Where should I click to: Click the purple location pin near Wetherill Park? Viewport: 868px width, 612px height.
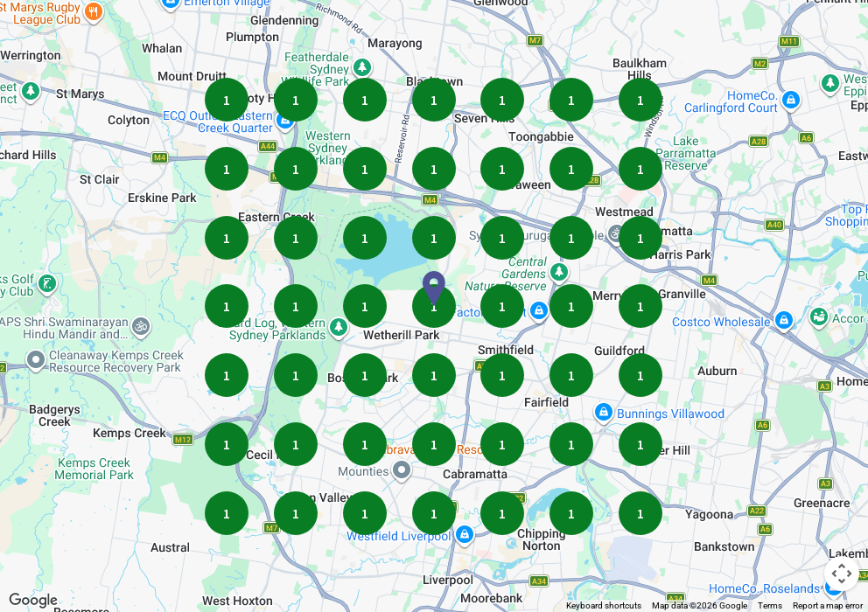pos(433,287)
